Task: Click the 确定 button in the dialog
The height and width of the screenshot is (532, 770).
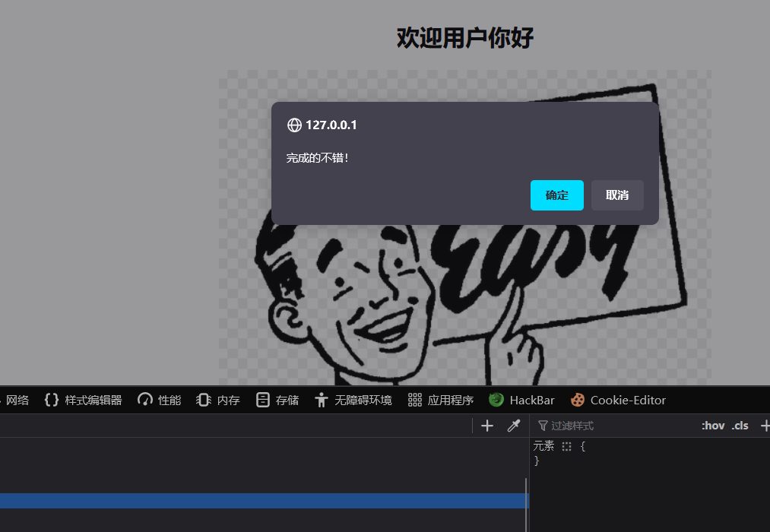Action: 556,195
